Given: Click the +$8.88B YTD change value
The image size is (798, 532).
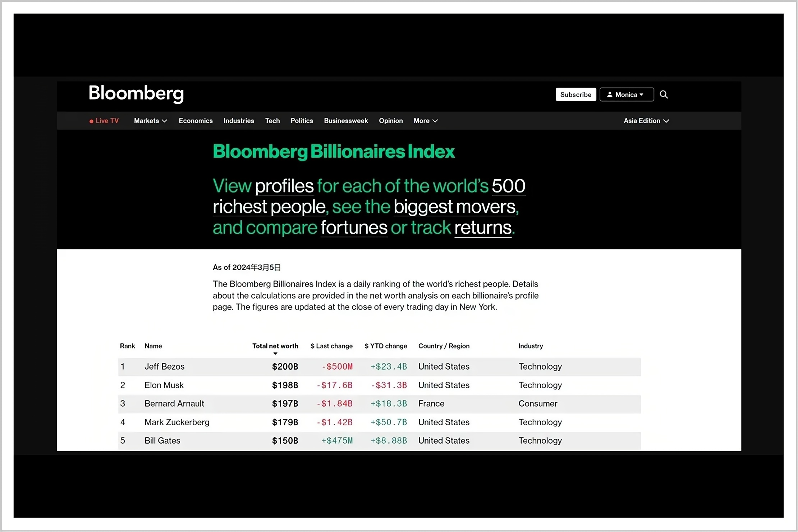Looking at the screenshot, I should click(389, 440).
